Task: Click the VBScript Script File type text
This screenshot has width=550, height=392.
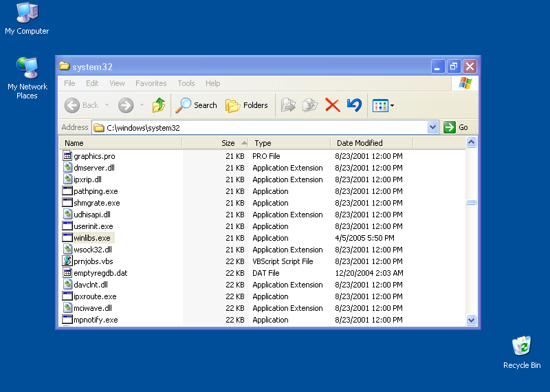Action: (283, 261)
